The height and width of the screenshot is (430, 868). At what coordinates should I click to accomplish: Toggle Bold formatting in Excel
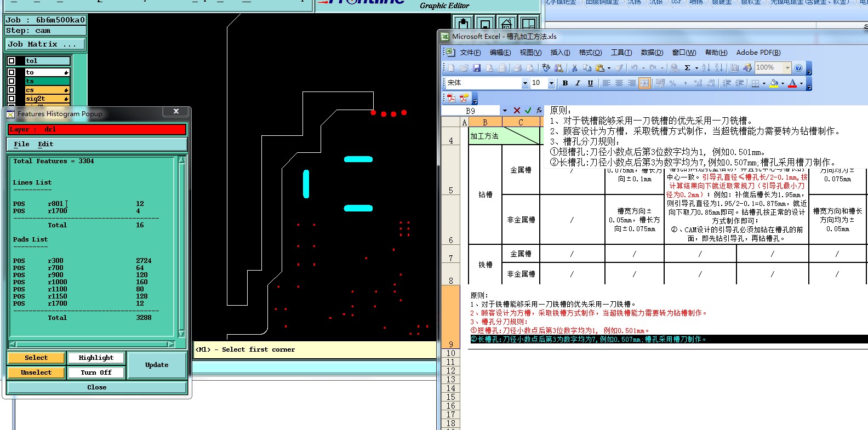[x=565, y=83]
